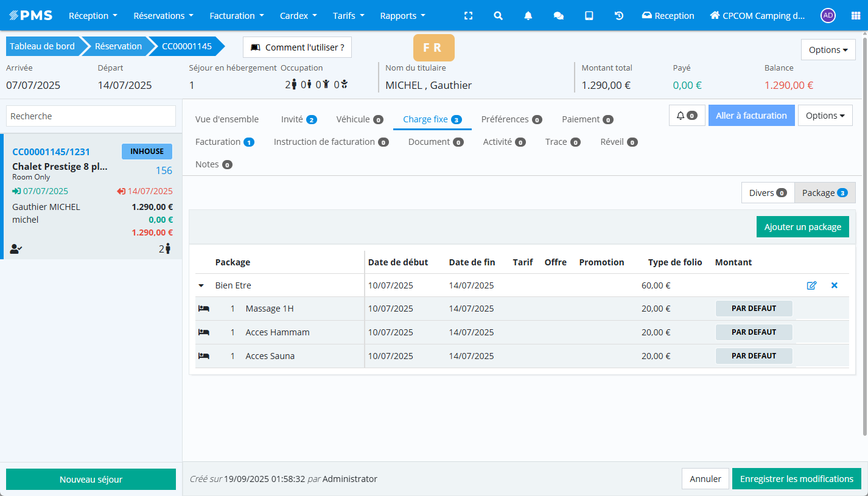This screenshot has height=496, width=868.
Task: Switch to the Divers charges toggle
Action: click(768, 193)
